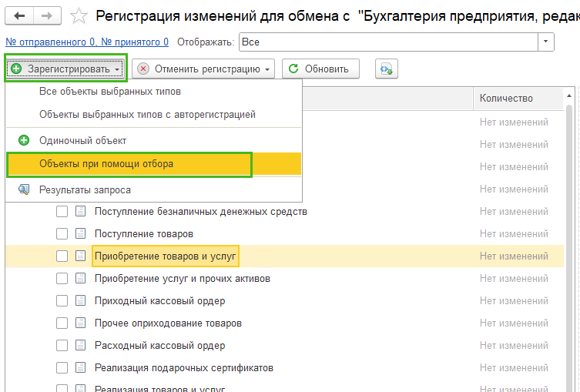Viewport: 580px width, 392px height.
Task: Tick checkbox for Приобретение товаров и услуг
Action: [62, 256]
